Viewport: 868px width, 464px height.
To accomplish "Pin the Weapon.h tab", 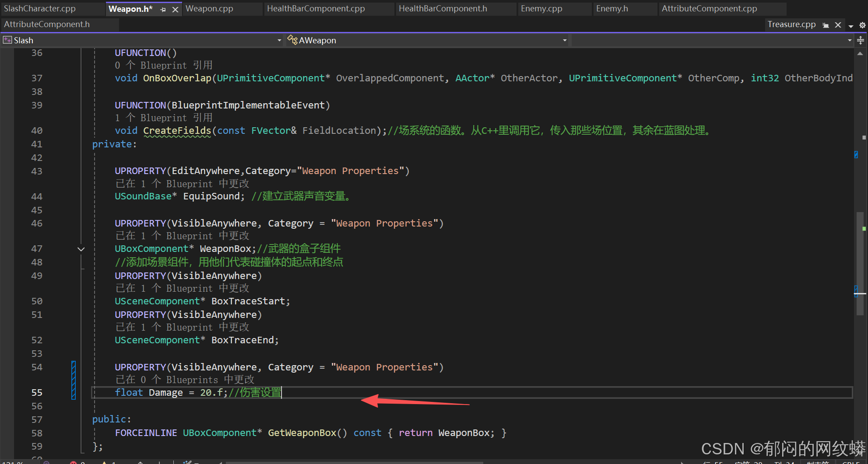I will click(x=163, y=9).
